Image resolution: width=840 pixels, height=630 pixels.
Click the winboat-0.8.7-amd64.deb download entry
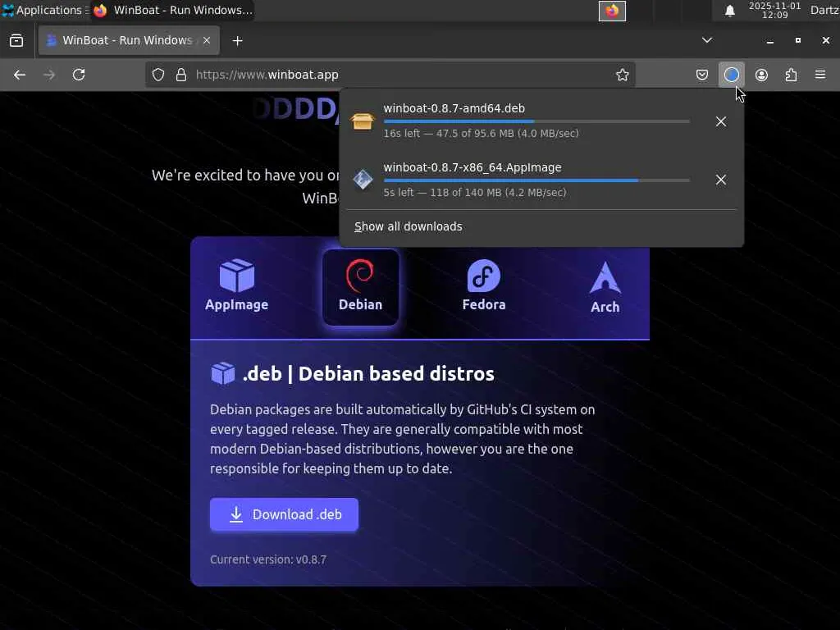525,121
